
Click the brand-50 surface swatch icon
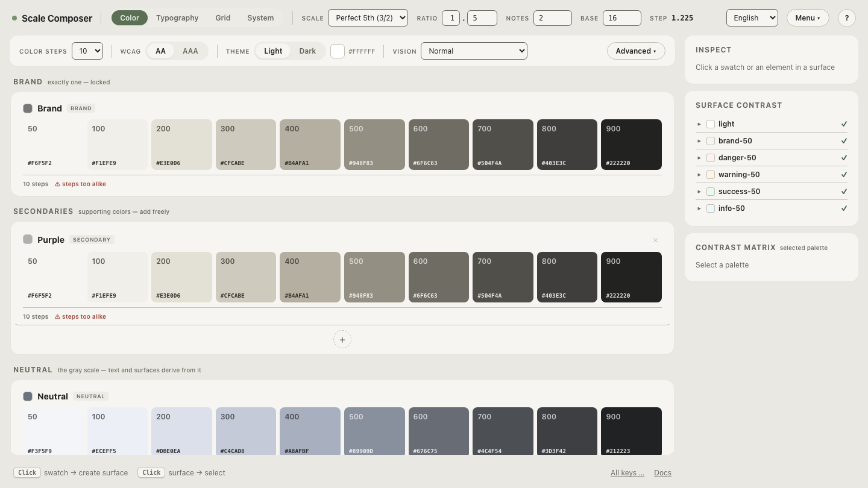pyautogui.click(x=711, y=141)
